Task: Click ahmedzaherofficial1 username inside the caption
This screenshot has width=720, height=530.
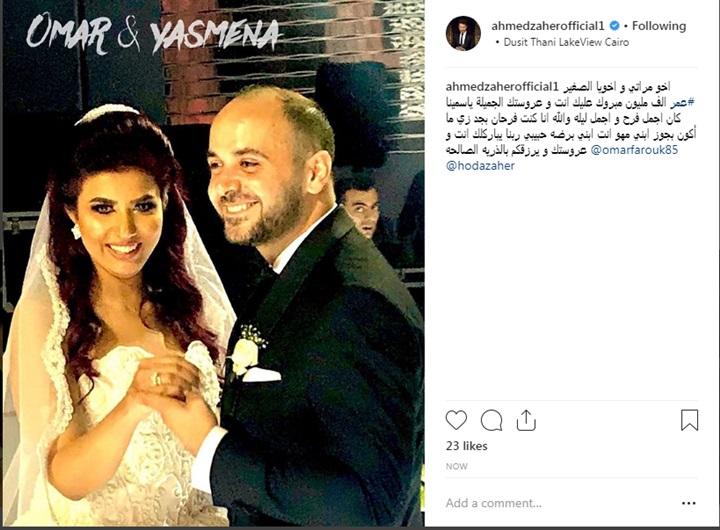Action: 501,87
